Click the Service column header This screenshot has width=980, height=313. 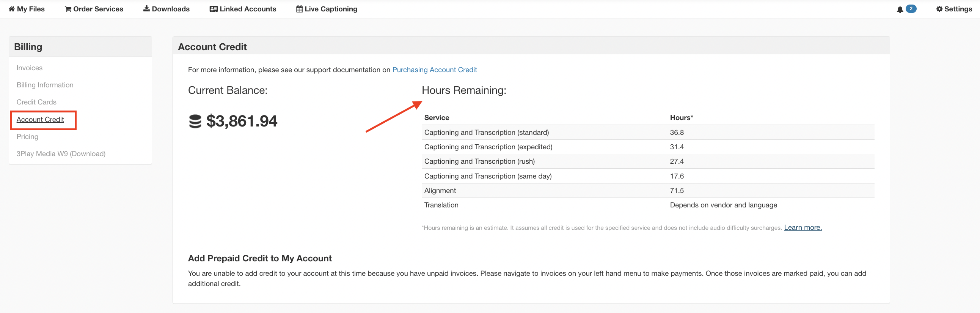click(x=437, y=118)
